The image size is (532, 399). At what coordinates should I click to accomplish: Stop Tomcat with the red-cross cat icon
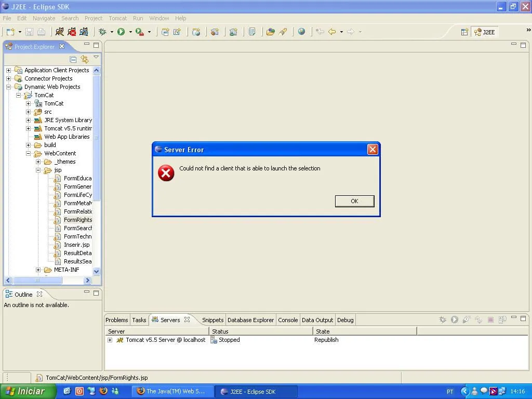pos(72,32)
